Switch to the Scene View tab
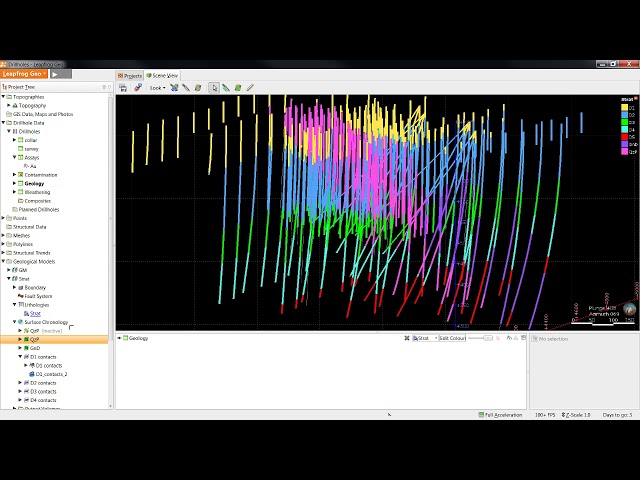The image size is (640, 480). (x=162, y=76)
